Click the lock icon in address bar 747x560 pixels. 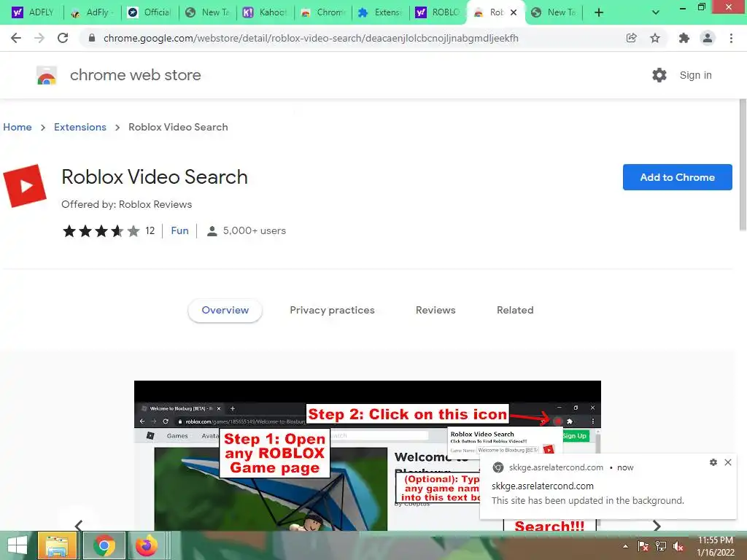point(92,38)
